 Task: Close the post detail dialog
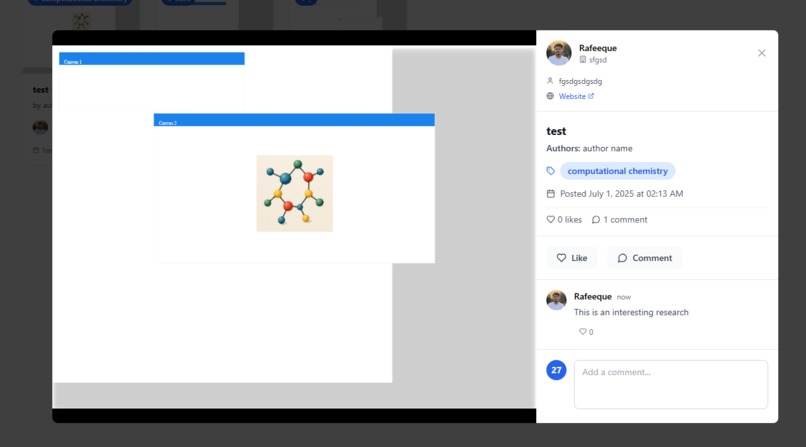761,53
